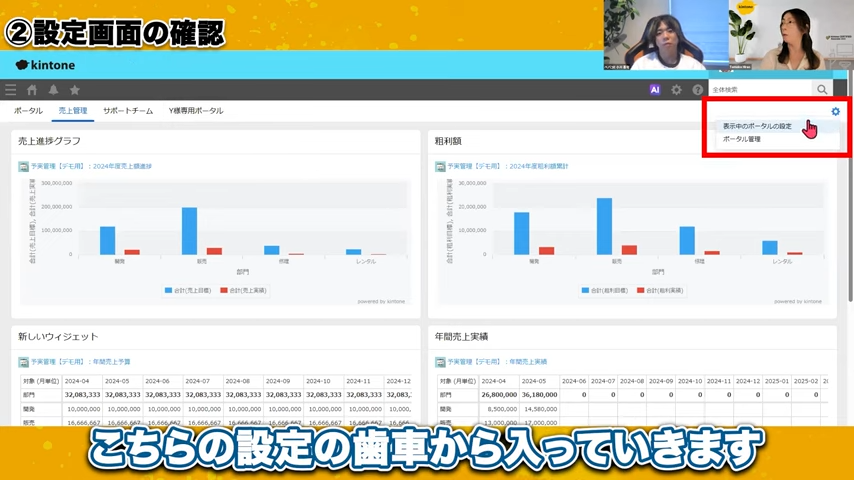854x480 pixels.
Task: Click the 新しいウィジェット widget title
Action: (x=58, y=337)
